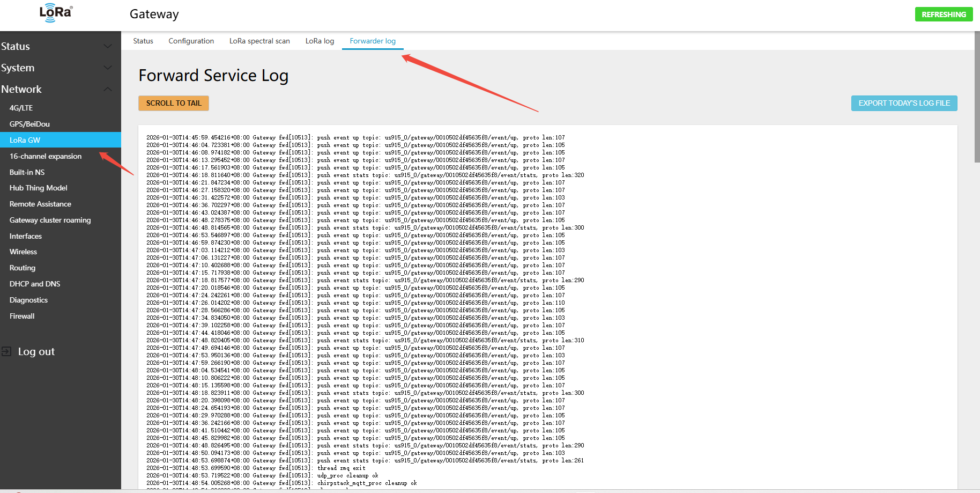The width and height of the screenshot is (980, 493).
Task: Open the Built-in NS page
Action: click(27, 172)
